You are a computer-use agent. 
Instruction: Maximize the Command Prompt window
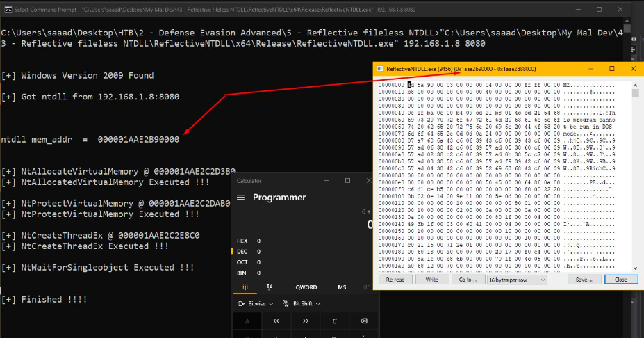pos(600,10)
